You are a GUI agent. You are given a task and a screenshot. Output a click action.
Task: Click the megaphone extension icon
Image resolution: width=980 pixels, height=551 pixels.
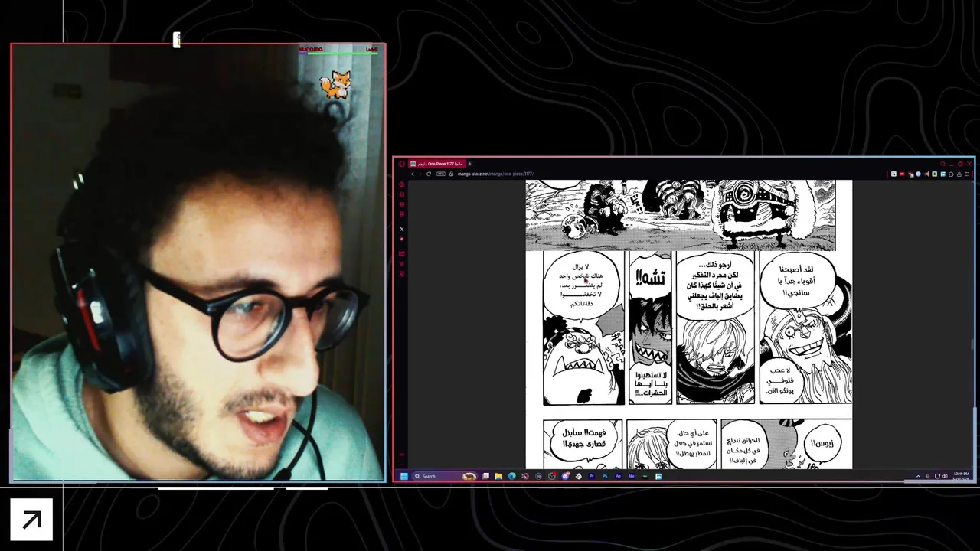click(x=926, y=174)
